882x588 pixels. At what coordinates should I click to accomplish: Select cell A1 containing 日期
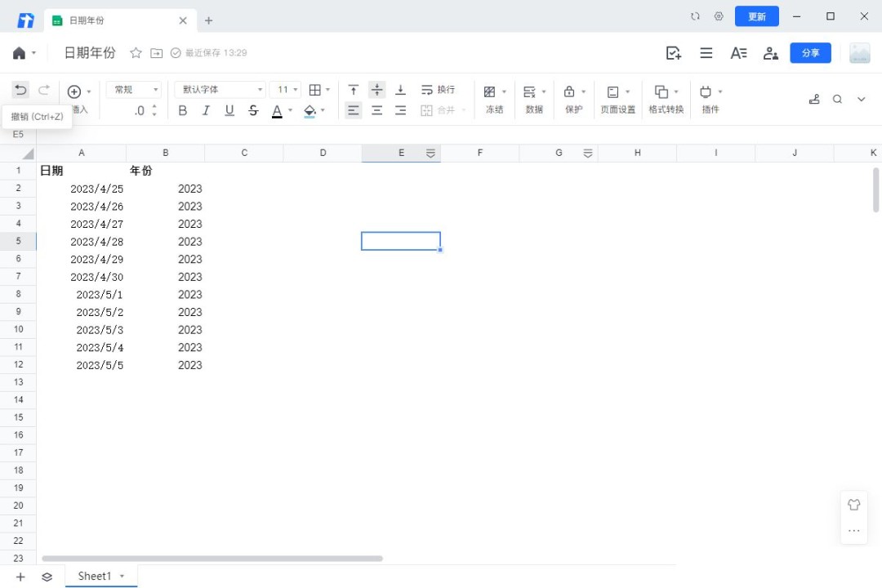[81, 171]
